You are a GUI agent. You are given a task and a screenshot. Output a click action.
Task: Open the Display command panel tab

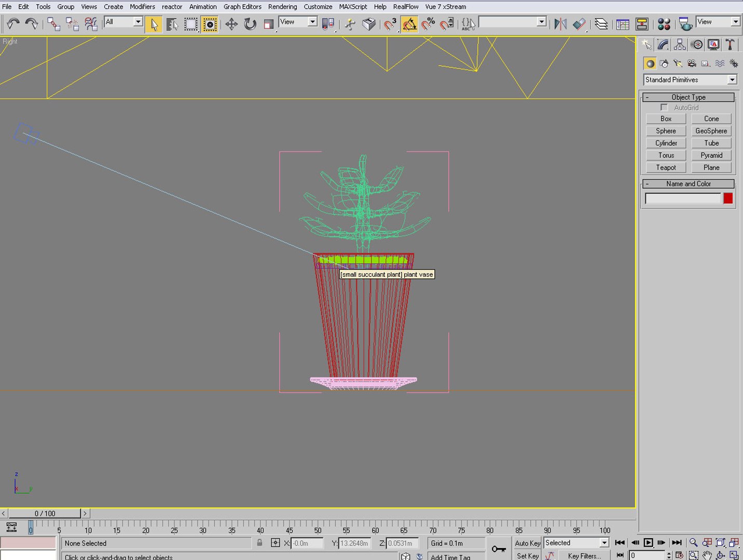click(x=713, y=45)
